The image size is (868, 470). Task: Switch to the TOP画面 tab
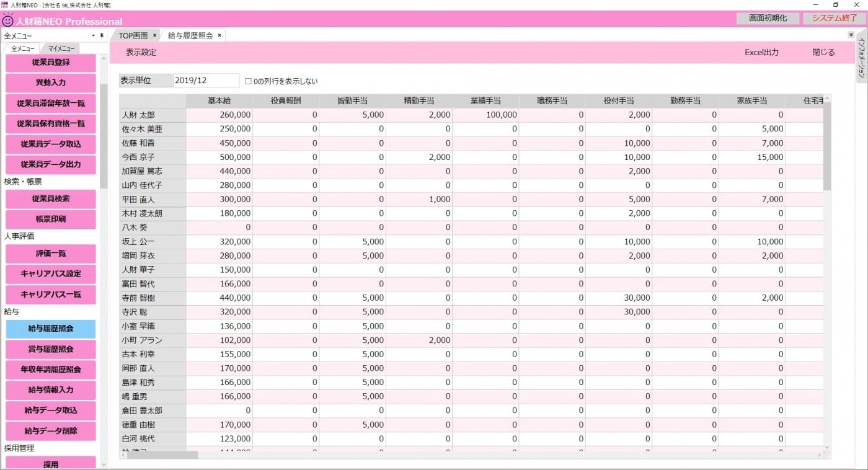tap(133, 35)
